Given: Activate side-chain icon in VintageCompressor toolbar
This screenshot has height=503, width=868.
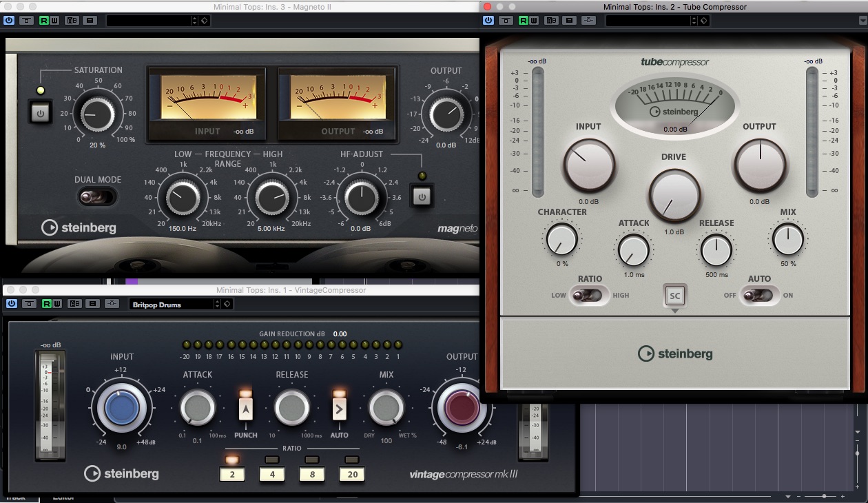Looking at the screenshot, I should [x=111, y=304].
